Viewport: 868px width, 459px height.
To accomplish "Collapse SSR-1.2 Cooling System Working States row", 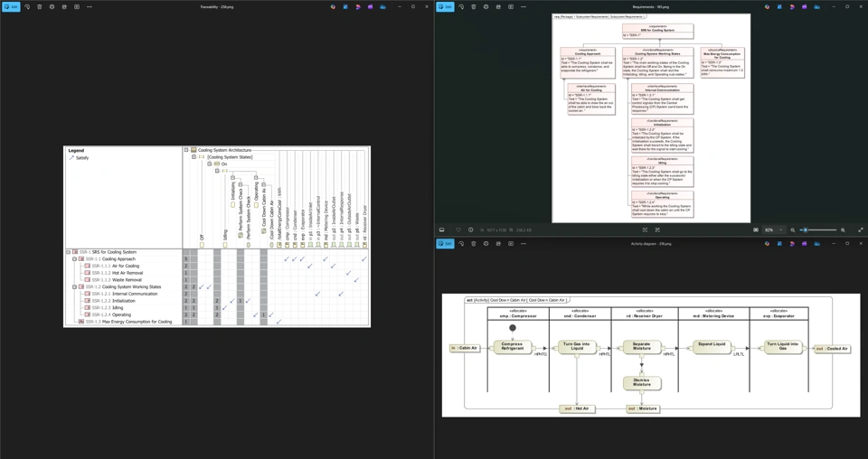I will pos(75,287).
